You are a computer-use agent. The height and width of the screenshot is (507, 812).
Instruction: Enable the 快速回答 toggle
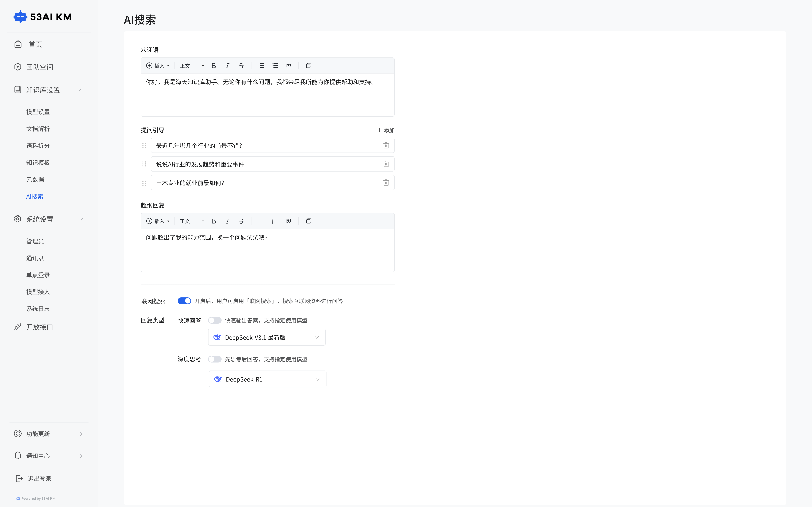(x=215, y=320)
